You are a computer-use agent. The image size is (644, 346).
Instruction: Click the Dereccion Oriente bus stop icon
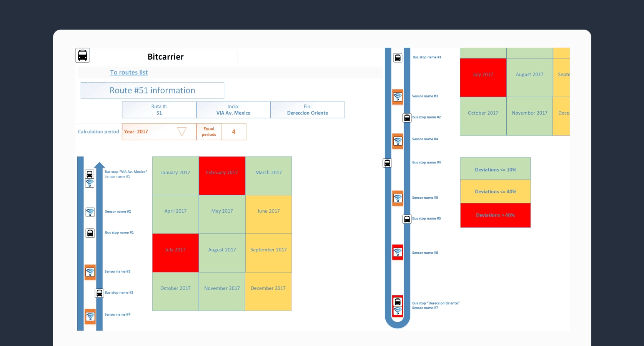pyautogui.click(x=398, y=302)
